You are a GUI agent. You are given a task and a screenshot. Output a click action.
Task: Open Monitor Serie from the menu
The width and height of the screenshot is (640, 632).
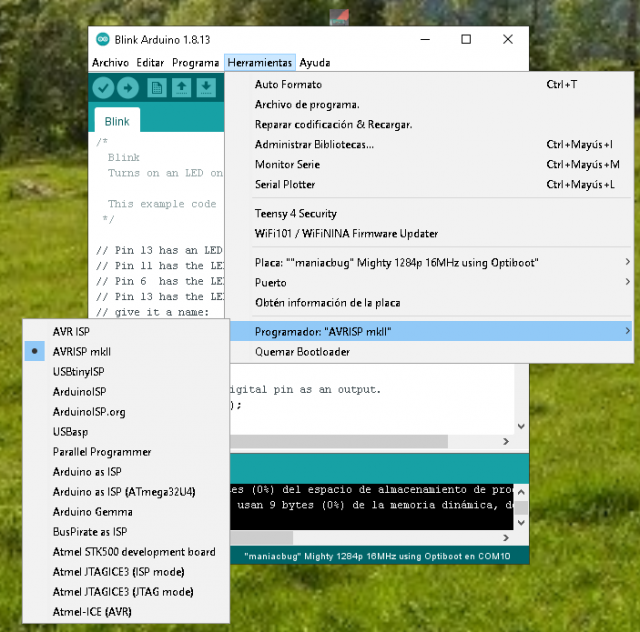click(x=287, y=164)
